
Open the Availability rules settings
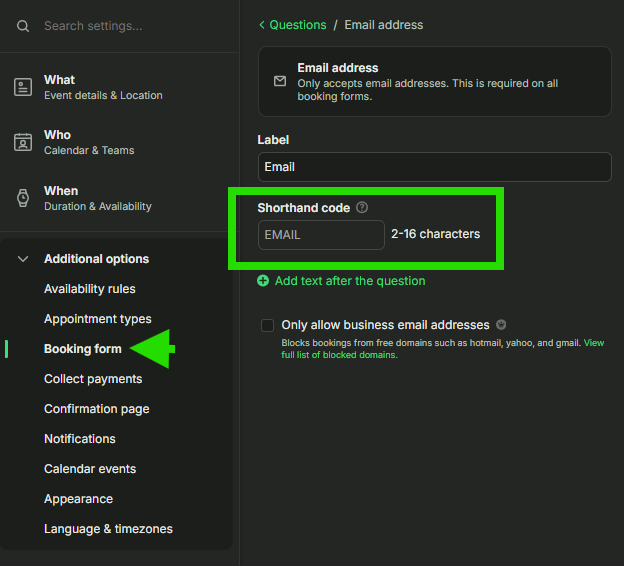coord(89,289)
